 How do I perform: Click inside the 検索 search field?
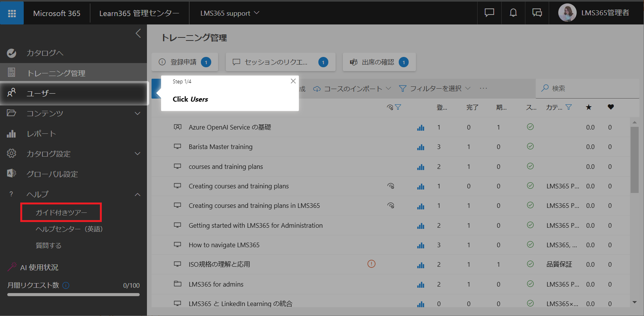click(x=587, y=88)
